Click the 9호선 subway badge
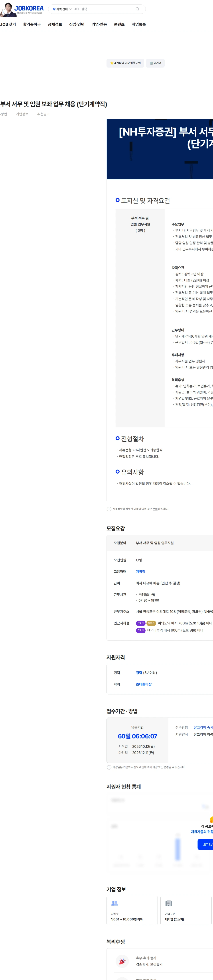 [x=152, y=623]
